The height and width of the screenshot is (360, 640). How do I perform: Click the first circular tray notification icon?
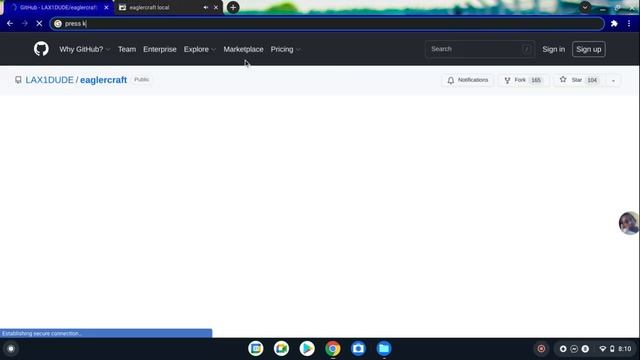pos(563,349)
